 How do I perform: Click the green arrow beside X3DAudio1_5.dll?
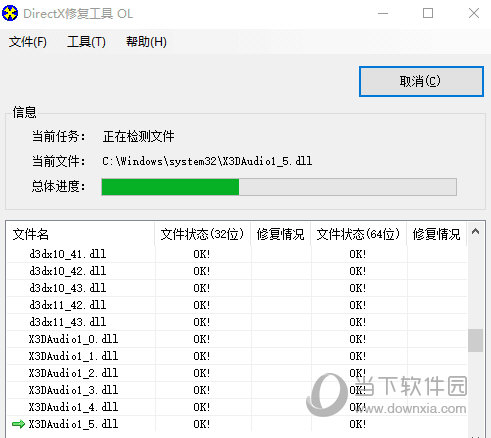pyautogui.click(x=18, y=424)
